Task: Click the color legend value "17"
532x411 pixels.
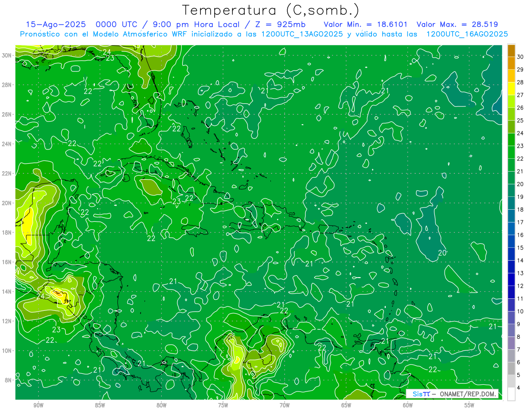Action: (520, 222)
